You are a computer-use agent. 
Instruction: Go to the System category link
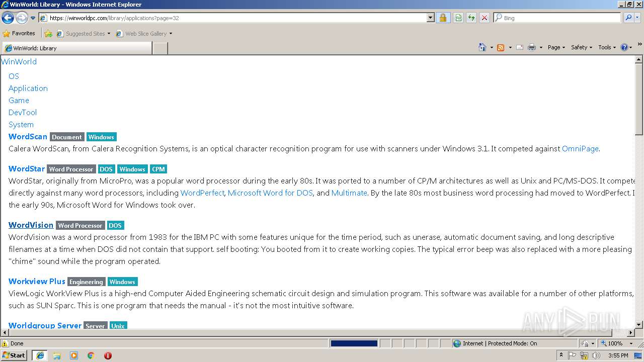(x=21, y=125)
